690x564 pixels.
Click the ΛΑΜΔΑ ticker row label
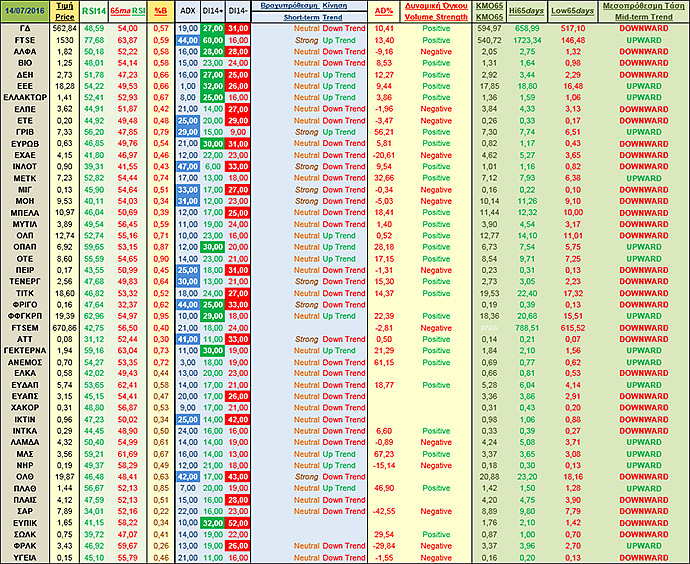pyautogui.click(x=25, y=442)
